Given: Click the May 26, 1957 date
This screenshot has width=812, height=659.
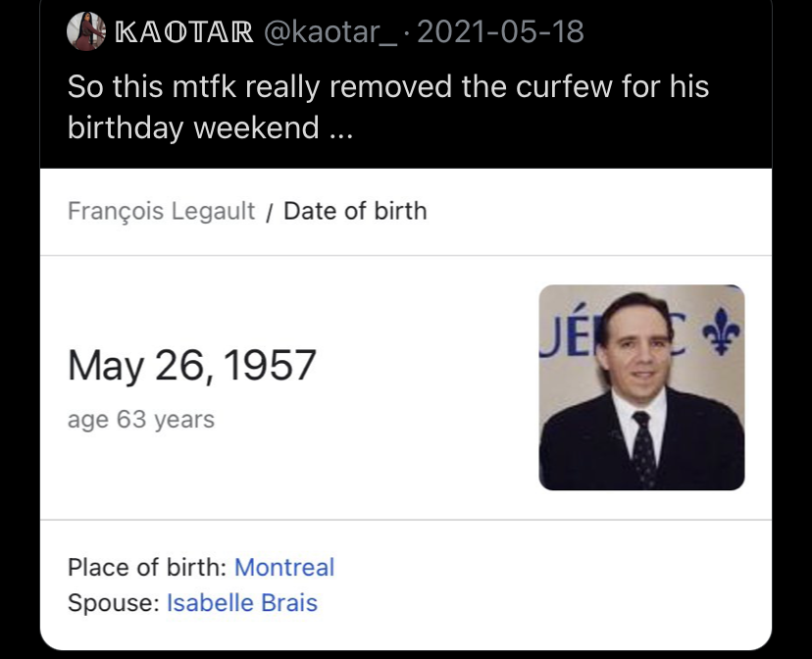Looking at the screenshot, I should (x=191, y=366).
